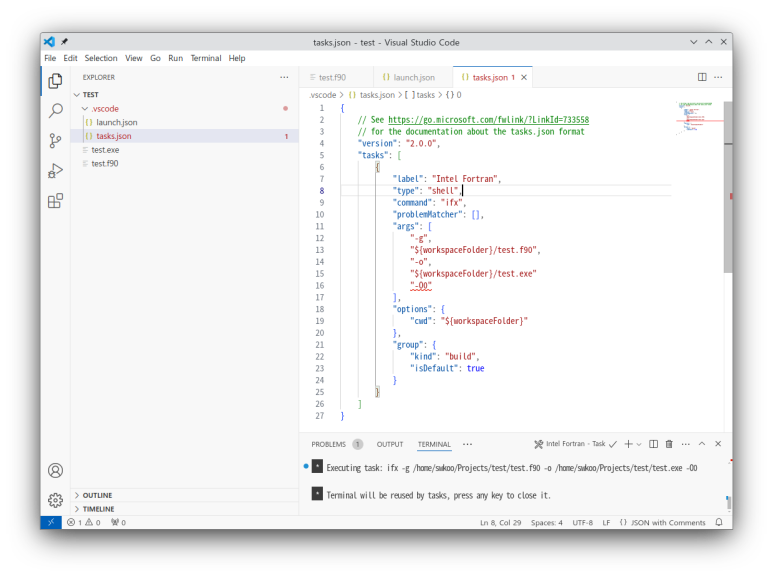Viewport: 773px width, 577px height.
Task: Click the remote window indicator in status bar
Action: click(x=51, y=522)
